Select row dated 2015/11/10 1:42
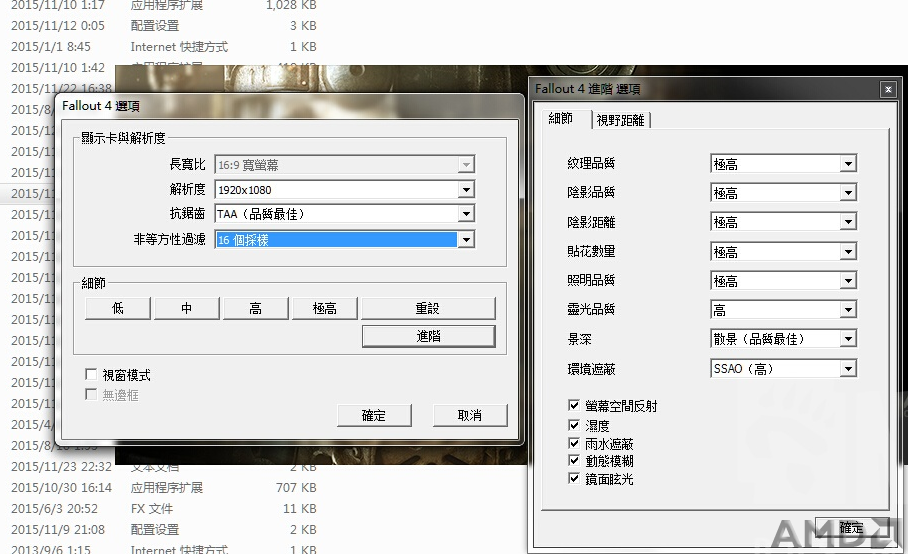Screen dimensions: 908x554 click(x=58, y=68)
